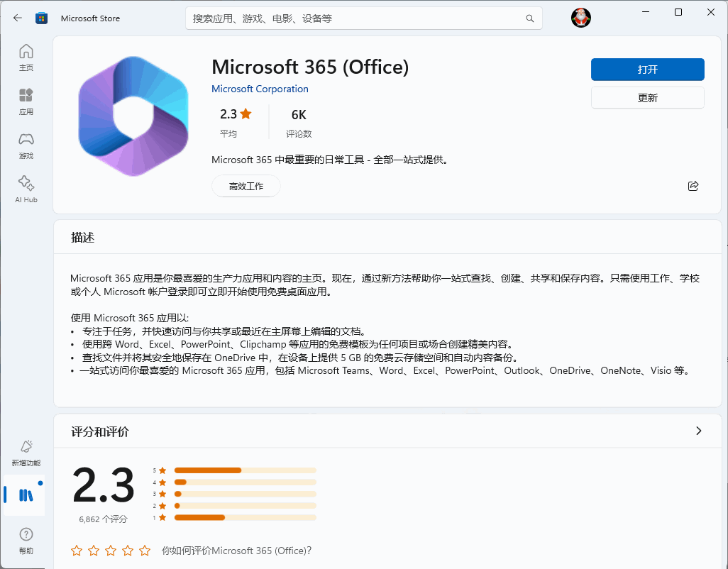Click 打开 to open the app

[647, 70]
